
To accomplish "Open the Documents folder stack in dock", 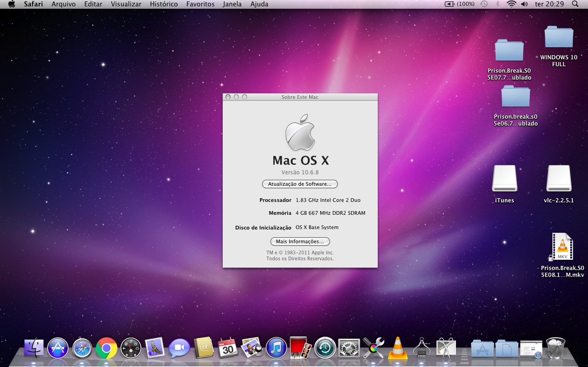I will [507, 349].
